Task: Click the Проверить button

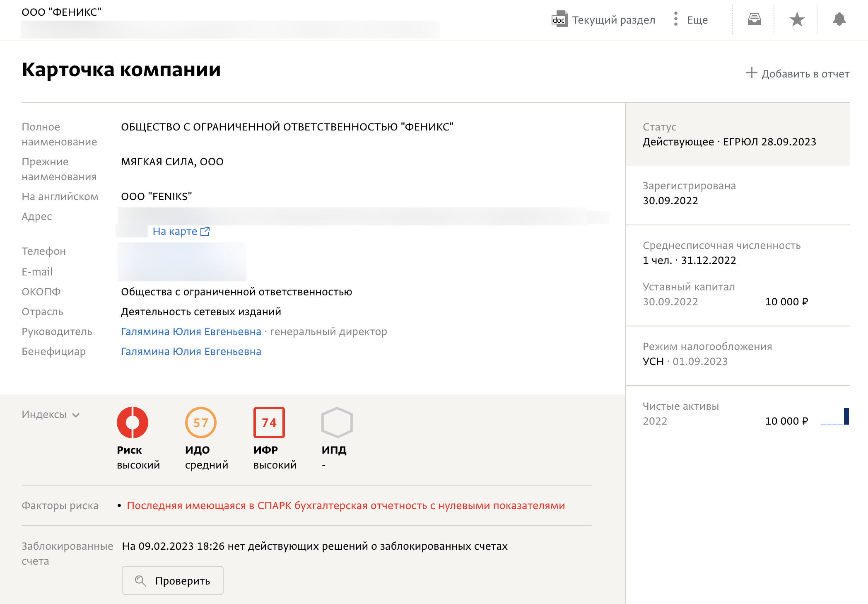Action: 173,580
